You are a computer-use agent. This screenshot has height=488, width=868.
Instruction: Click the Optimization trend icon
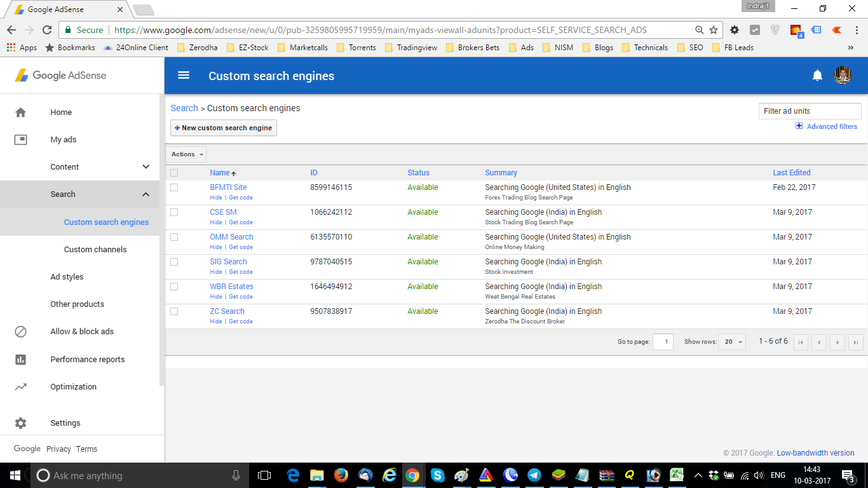coord(20,387)
